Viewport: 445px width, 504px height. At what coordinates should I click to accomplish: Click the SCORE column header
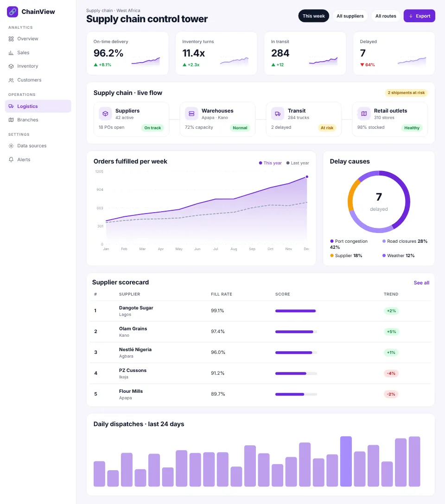pyautogui.click(x=283, y=295)
